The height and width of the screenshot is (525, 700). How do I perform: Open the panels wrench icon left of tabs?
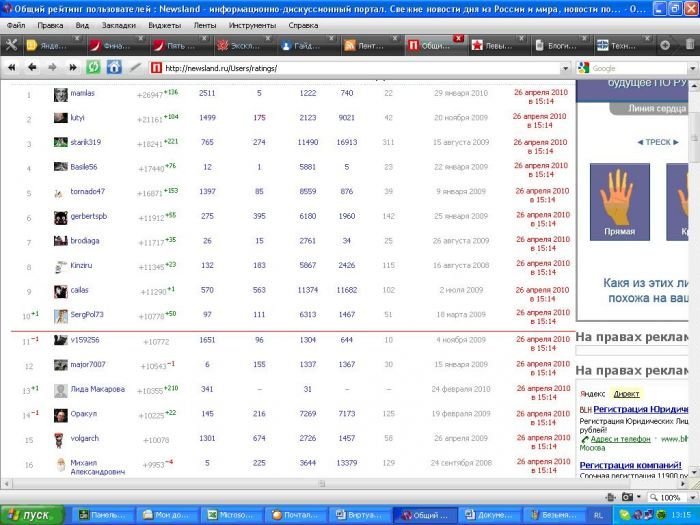(11, 45)
